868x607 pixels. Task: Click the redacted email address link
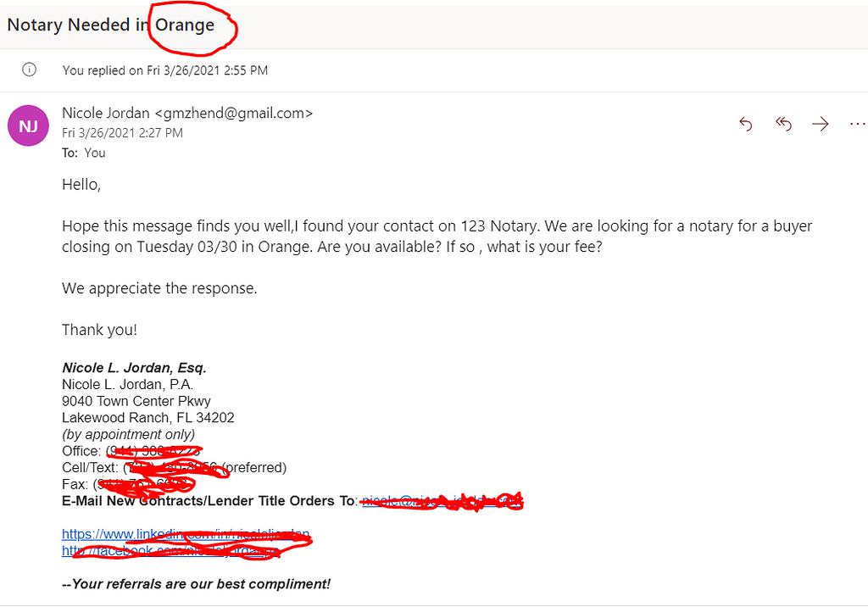pos(441,501)
